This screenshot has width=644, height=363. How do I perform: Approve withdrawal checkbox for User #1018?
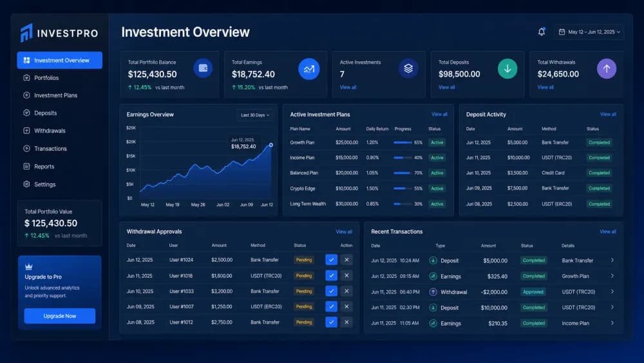332,275
